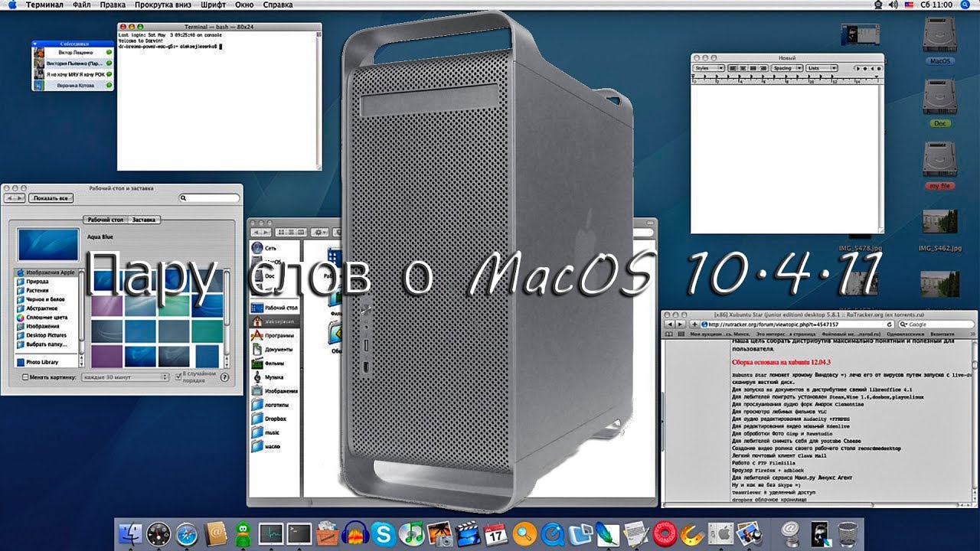Open Документы in Finder sidebar

tap(274, 349)
